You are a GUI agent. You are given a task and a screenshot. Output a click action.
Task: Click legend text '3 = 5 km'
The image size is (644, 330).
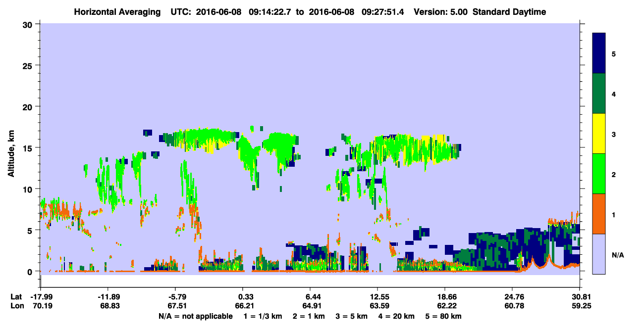(x=351, y=316)
